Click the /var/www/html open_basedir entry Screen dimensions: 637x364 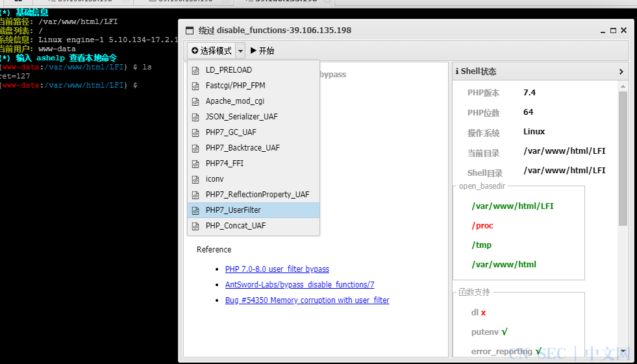(x=504, y=265)
